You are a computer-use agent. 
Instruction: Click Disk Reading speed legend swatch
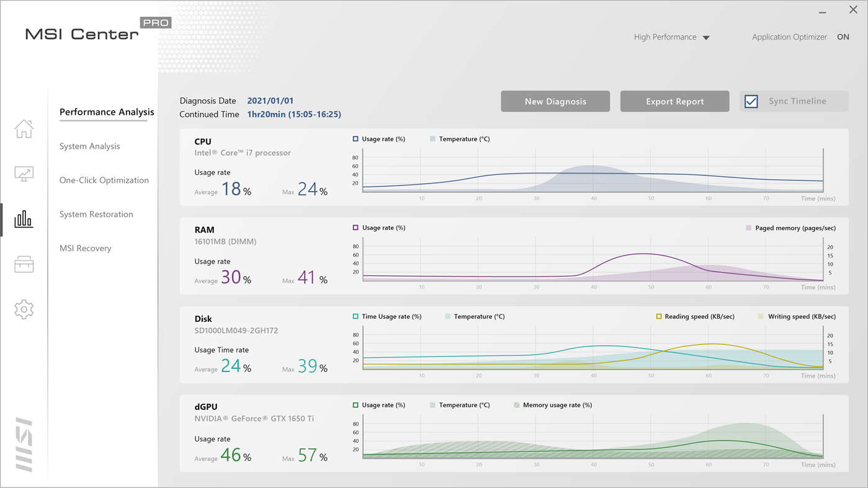tap(659, 316)
